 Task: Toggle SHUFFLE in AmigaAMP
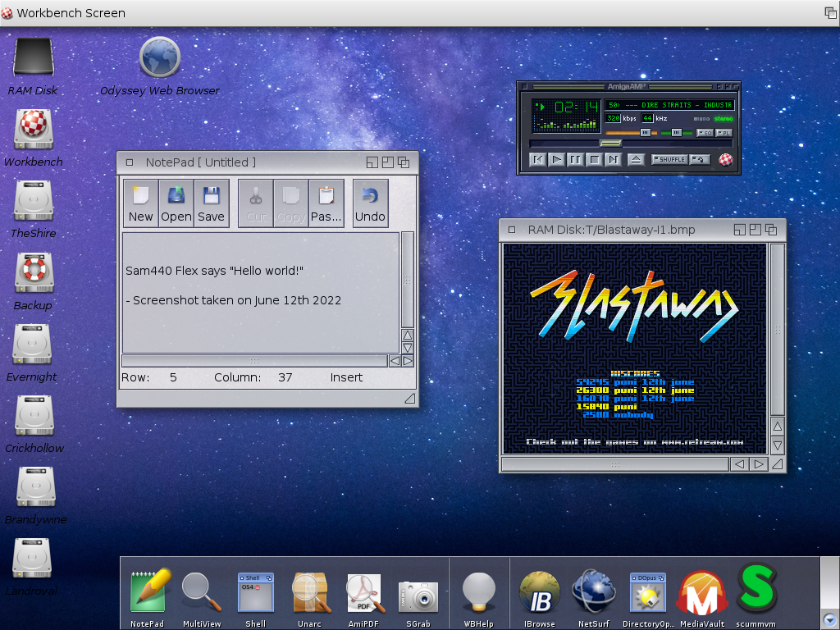[669, 160]
